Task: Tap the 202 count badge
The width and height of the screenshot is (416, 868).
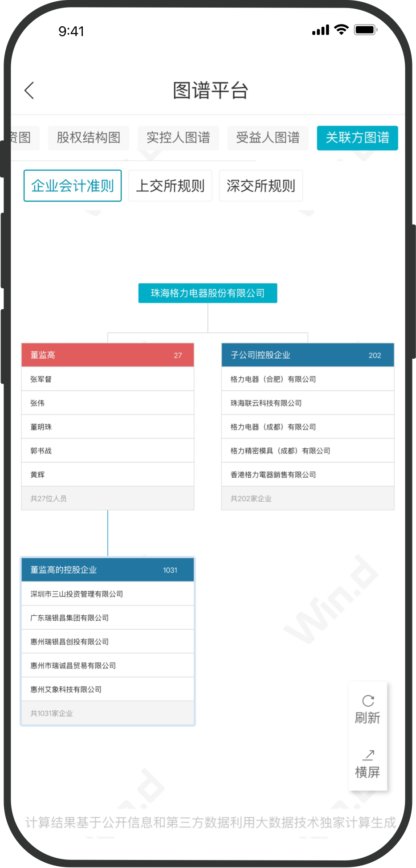Action: 375,355
